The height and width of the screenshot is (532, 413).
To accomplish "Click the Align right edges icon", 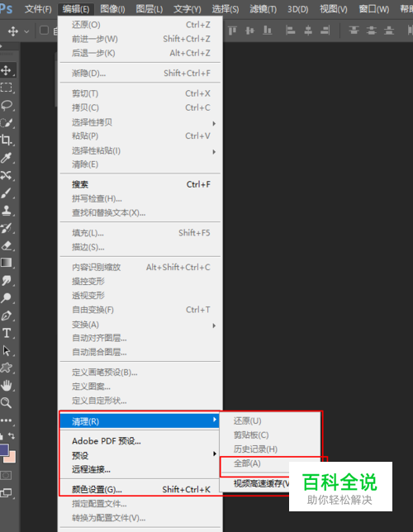I will coord(325,31).
